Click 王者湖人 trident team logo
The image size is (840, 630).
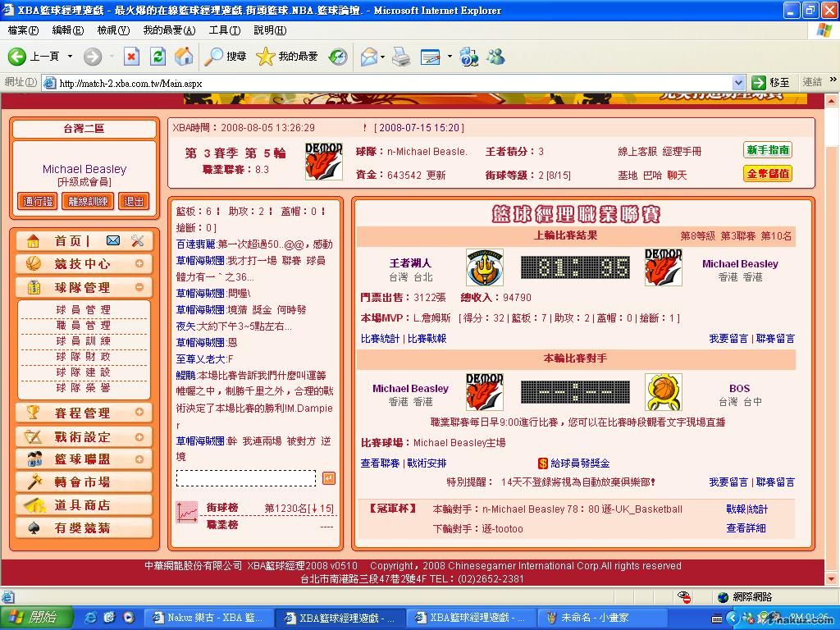485,267
